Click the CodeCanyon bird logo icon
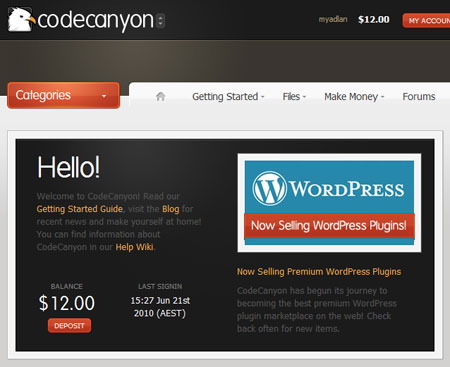Image resolution: width=450 pixels, height=367 pixels. [21, 20]
